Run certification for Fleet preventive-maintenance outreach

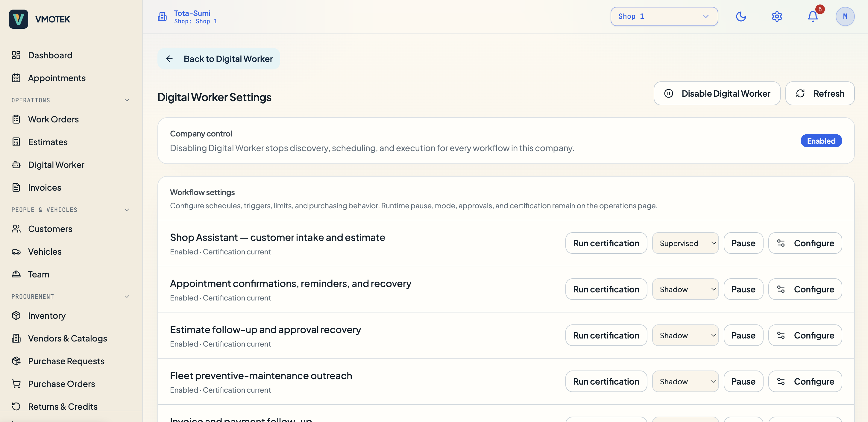tap(606, 381)
